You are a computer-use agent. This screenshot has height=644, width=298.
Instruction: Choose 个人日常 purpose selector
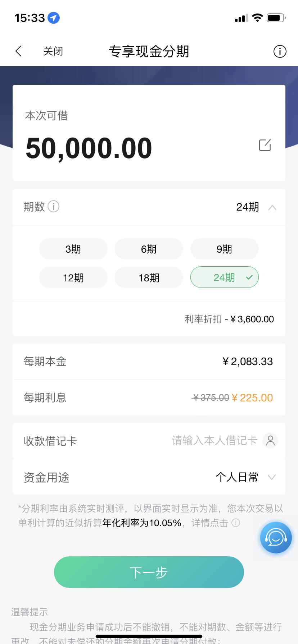point(237,477)
